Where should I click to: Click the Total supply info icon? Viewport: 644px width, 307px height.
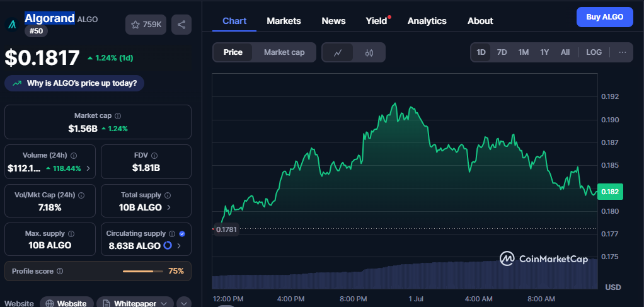pyautogui.click(x=168, y=195)
